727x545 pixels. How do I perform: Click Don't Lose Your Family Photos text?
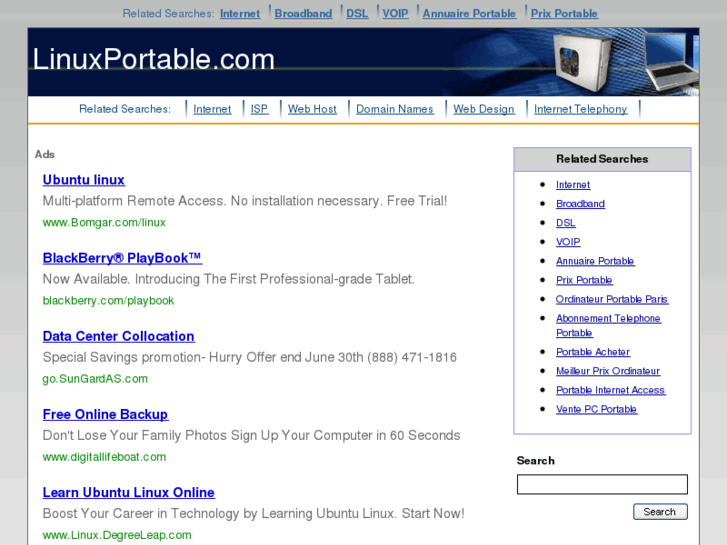point(251,436)
